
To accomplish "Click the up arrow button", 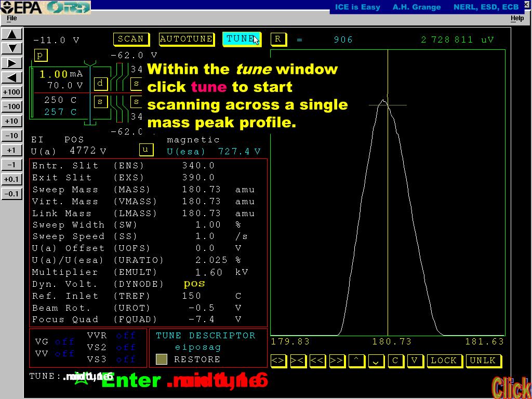I will 12,34.
